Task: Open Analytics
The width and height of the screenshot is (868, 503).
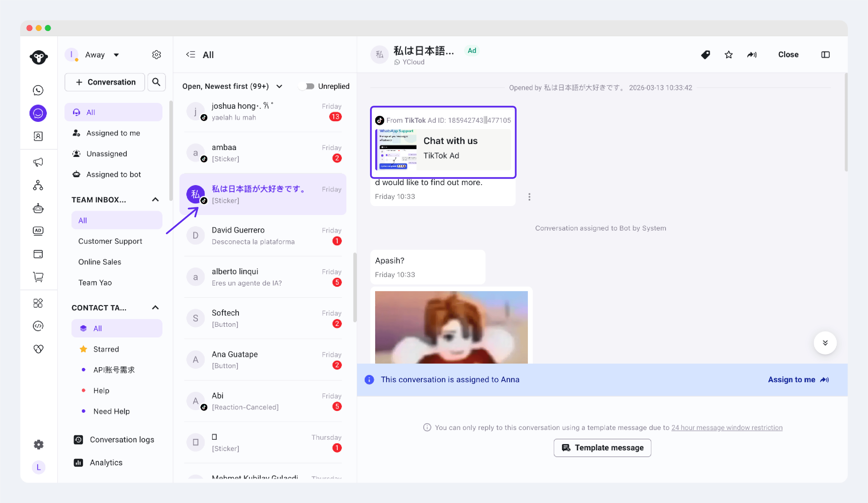Action: click(x=98, y=462)
